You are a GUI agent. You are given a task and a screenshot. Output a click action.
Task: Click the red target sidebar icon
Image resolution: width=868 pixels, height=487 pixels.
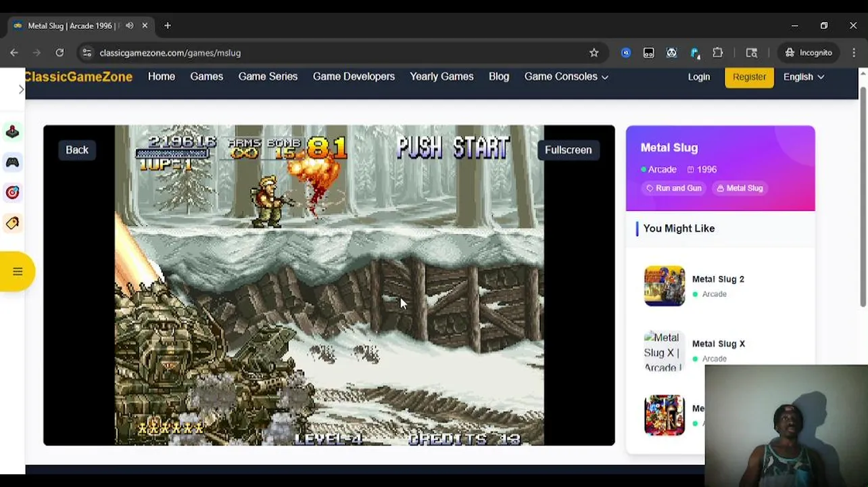12,193
